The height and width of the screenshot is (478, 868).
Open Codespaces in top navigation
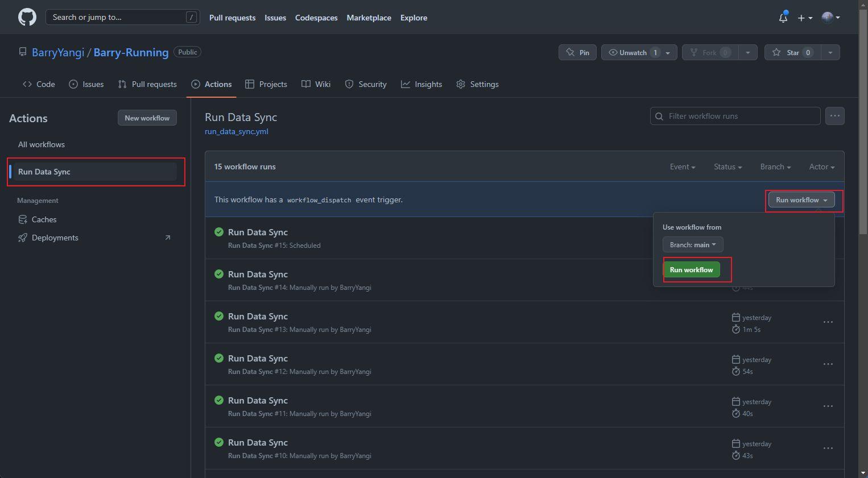click(x=316, y=18)
